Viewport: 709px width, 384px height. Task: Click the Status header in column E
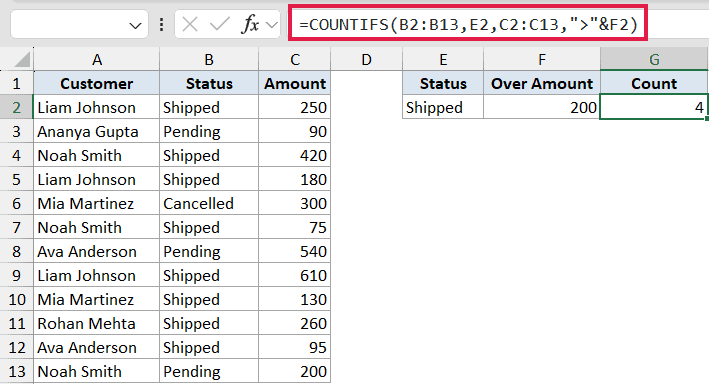443,83
